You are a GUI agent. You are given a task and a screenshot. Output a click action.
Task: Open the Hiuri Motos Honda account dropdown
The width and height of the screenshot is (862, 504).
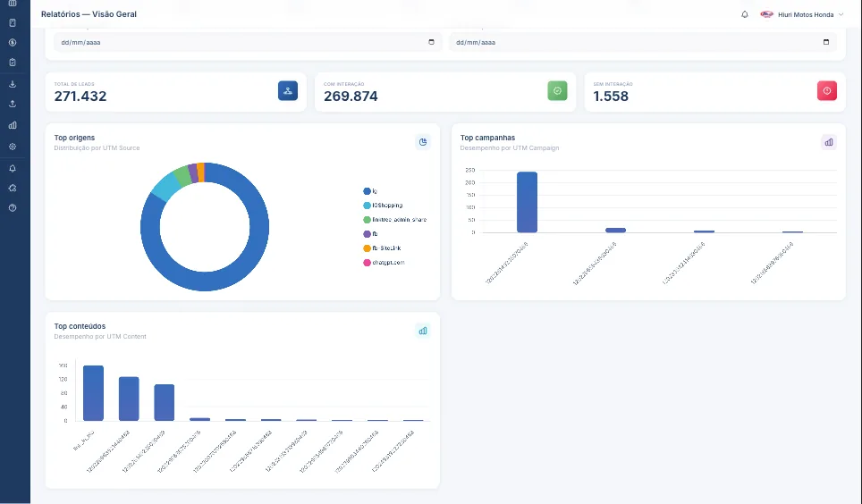point(801,14)
